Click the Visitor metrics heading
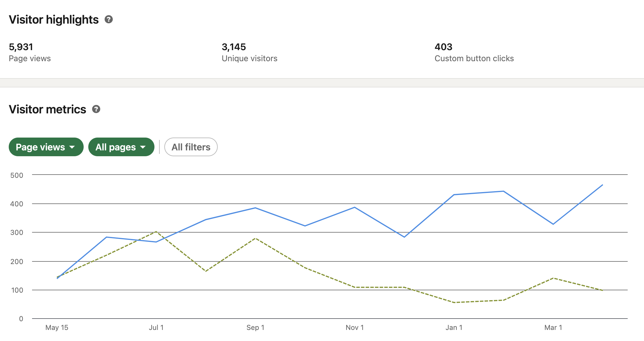This screenshot has height=341, width=644. (47, 109)
